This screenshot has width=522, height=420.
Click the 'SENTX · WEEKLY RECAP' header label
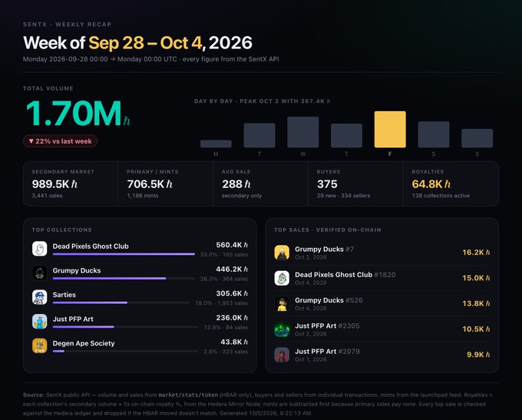68,25
